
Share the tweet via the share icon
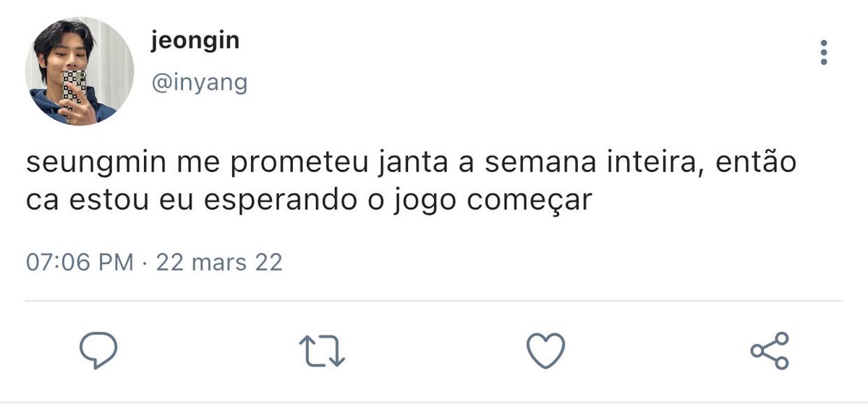[x=770, y=351]
